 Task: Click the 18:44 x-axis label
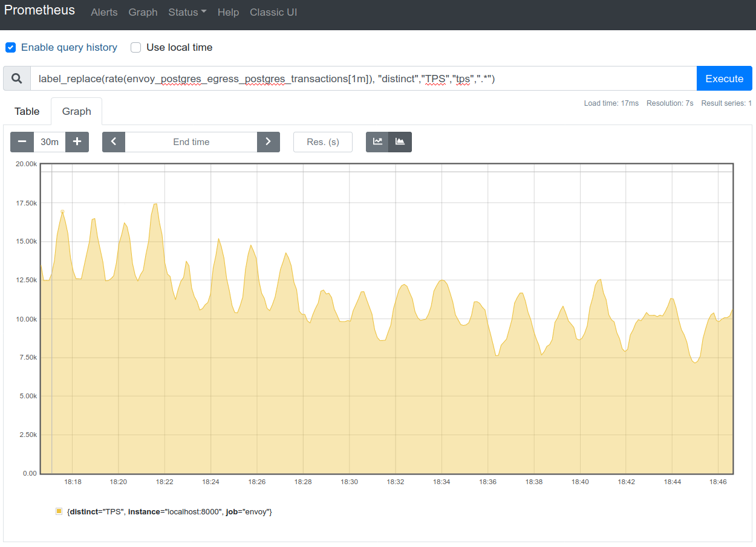click(x=672, y=482)
